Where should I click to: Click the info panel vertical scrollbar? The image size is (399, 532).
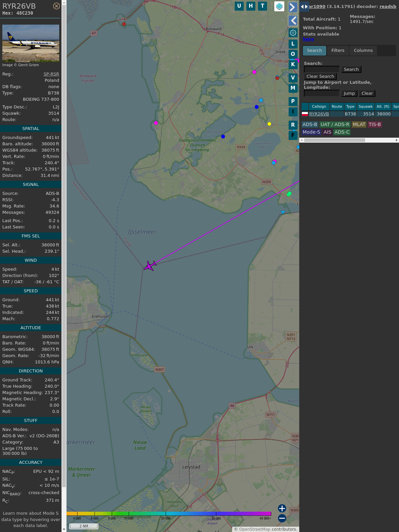64,246
